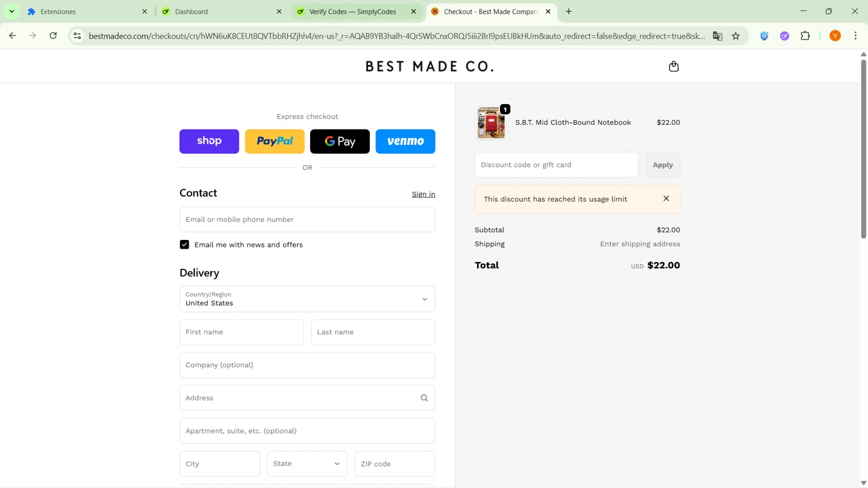Switch to the Verify Codes — SimplyCodes tab
The image size is (868, 488).
pos(356,12)
